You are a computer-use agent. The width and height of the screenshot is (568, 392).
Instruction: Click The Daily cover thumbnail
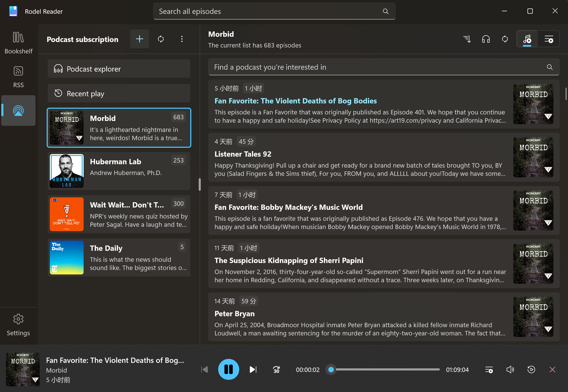tap(67, 257)
